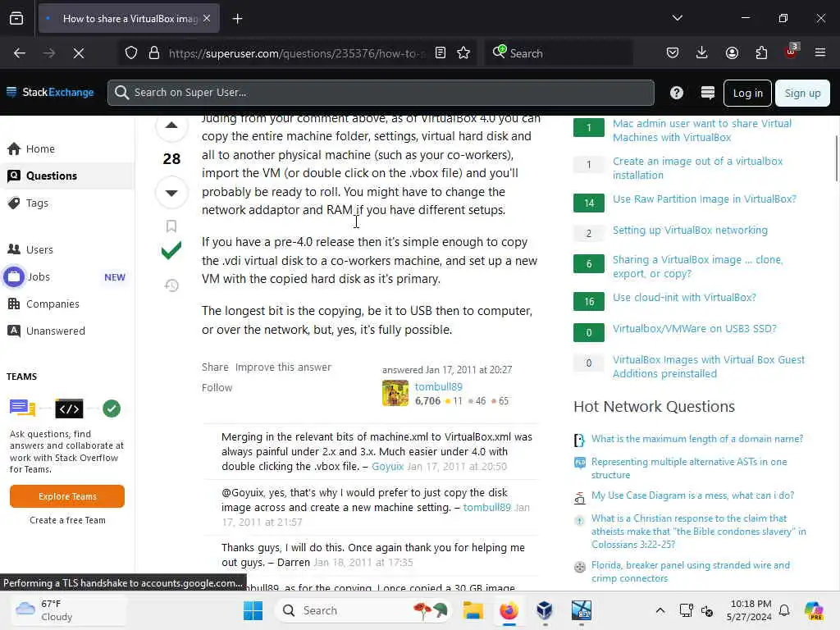Open tombull89 user profile link
This screenshot has height=630, width=840.
tap(438, 387)
